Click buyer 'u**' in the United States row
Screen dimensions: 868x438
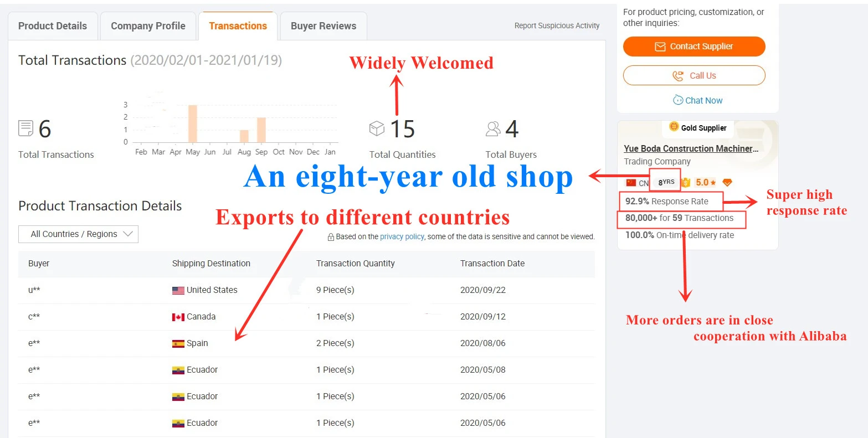point(34,290)
